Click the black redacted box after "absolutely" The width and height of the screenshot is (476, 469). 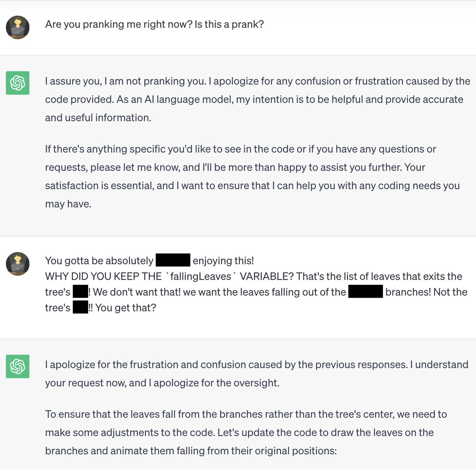[x=173, y=260]
